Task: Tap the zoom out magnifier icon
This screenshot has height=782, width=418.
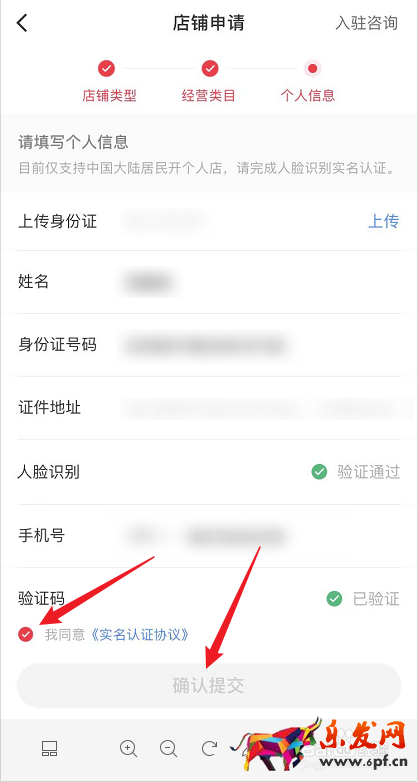Action: (169, 748)
